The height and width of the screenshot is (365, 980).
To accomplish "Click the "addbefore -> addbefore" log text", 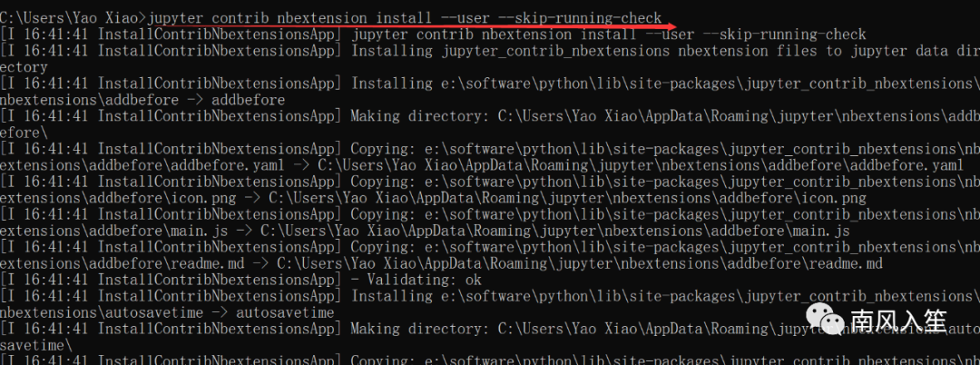I will point(142,100).
